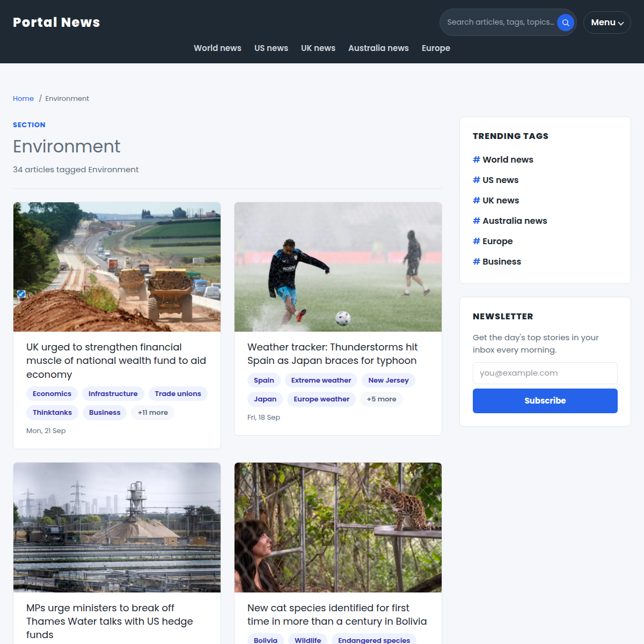Select the Infrastructure tag
This screenshot has width=644, height=644.
113,394
